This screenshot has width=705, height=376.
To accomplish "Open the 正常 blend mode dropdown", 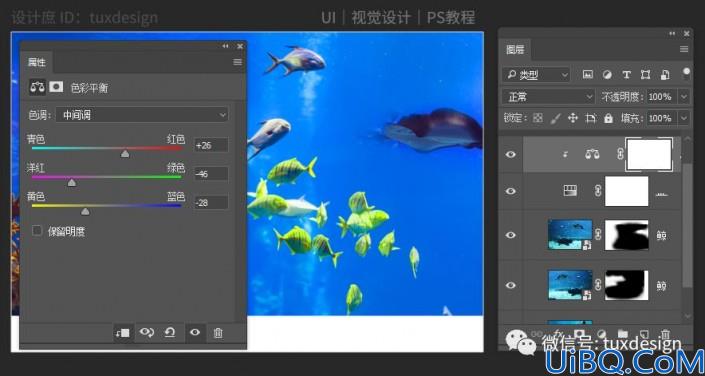I will tap(549, 97).
